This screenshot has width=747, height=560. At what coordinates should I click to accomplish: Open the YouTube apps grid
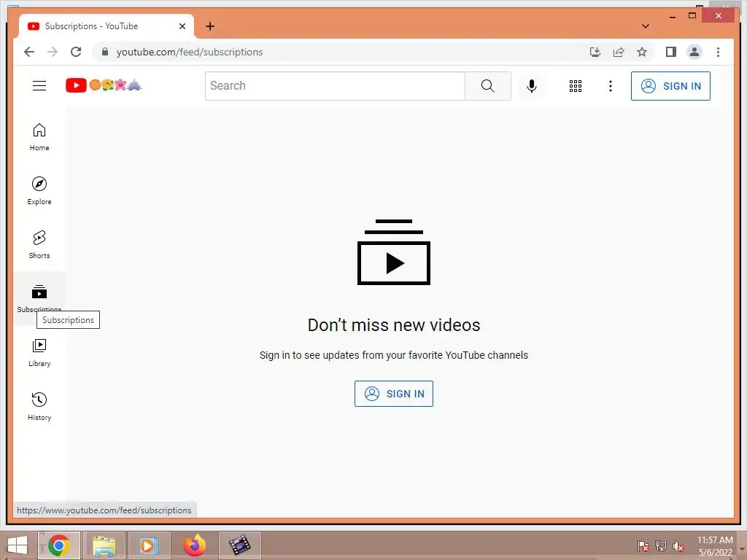point(575,86)
